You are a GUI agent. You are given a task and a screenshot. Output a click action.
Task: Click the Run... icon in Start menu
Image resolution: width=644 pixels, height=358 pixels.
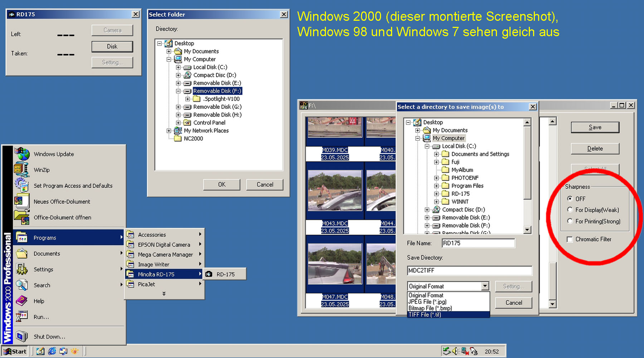click(21, 317)
